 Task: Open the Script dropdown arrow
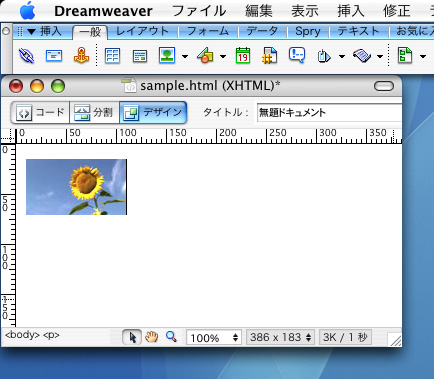[380, 56]
